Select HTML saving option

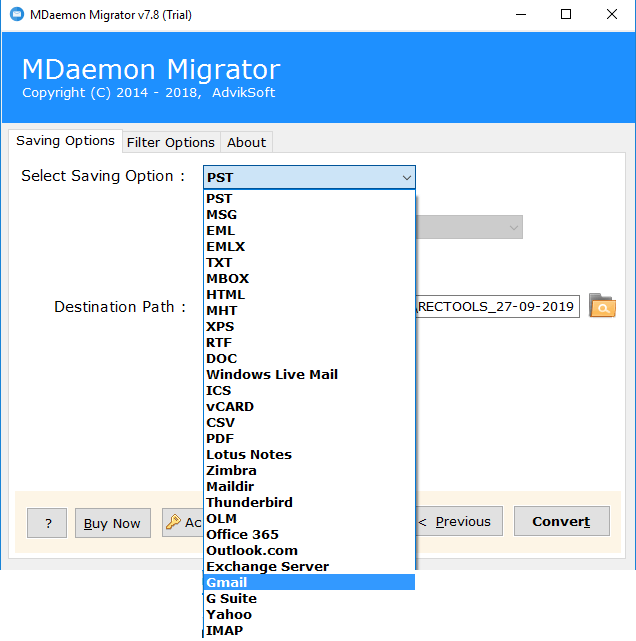coord(309,294)
